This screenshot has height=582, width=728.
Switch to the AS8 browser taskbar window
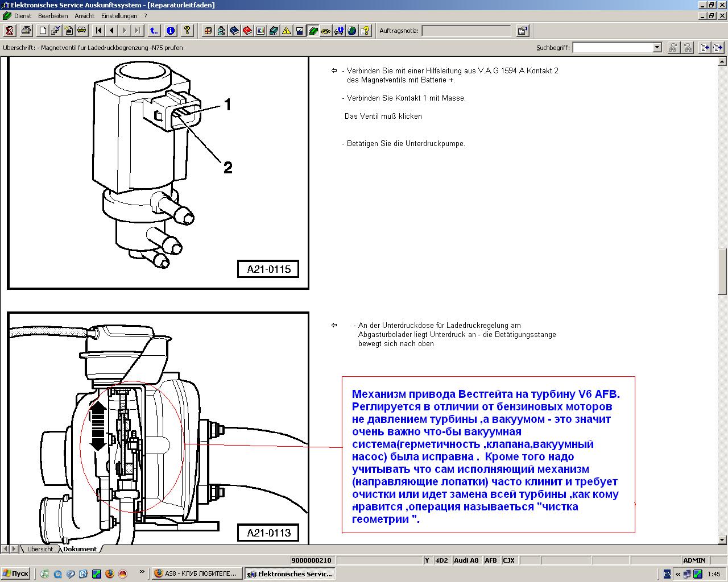(196, 574)
